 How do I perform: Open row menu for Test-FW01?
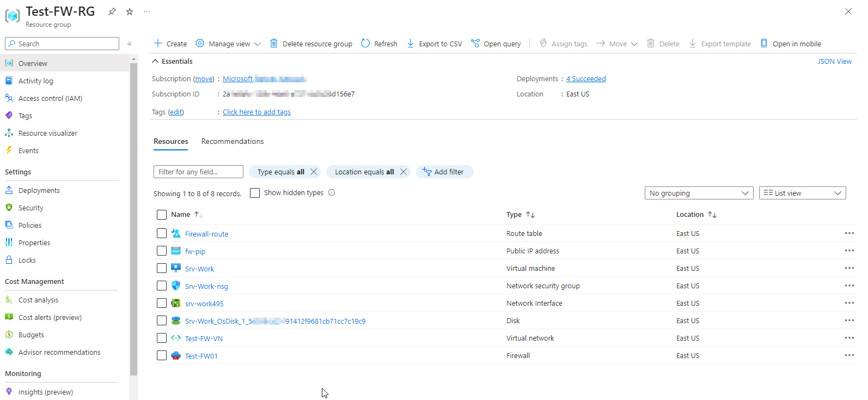click(x=849, y=355)
